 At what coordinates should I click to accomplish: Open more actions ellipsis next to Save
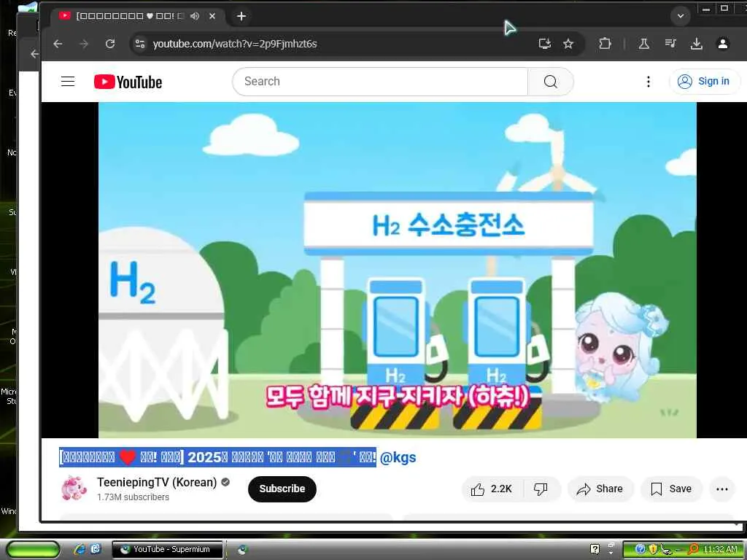pyautogui.click(x=721, y=489)
